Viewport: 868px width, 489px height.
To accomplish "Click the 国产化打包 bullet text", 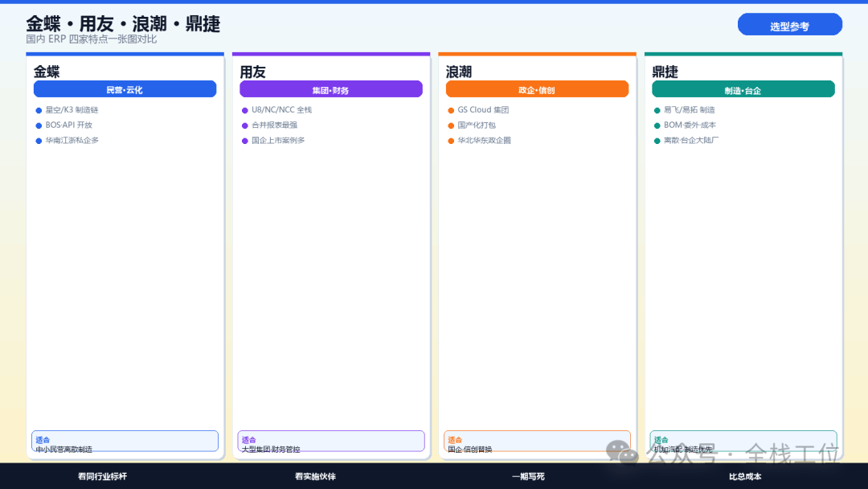I will tap(477, 125).
